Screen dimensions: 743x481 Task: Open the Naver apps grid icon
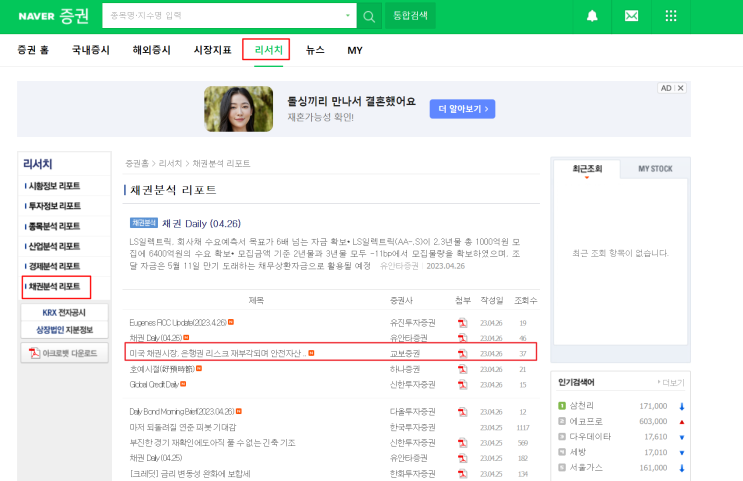(x=671, y=16)
